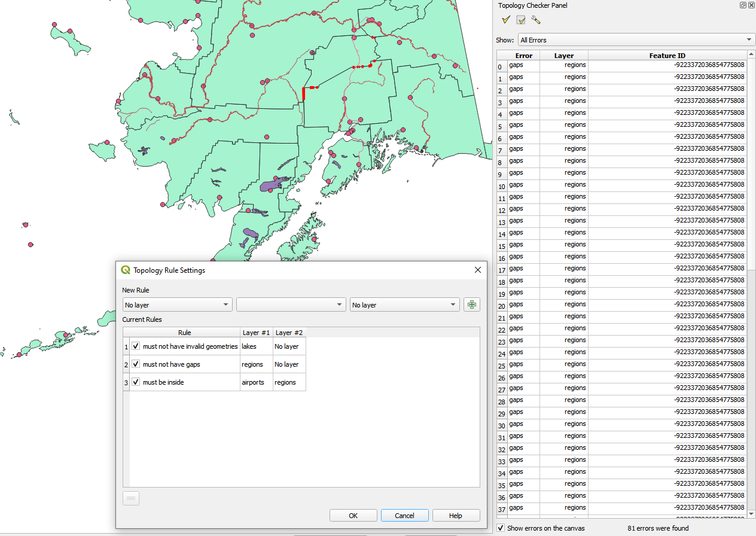
Task: Open Help for Topology Rule Settings
Action: pyautogui.click(x=456, y=515)
